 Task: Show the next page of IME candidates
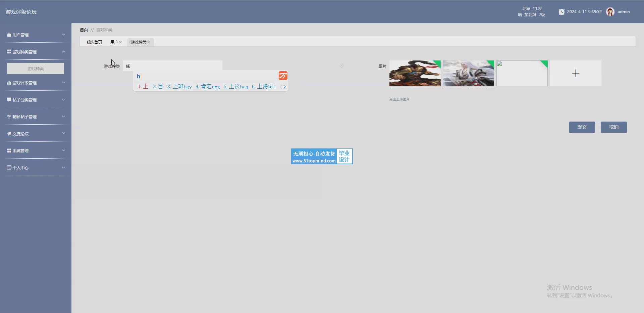coord(285,87)
